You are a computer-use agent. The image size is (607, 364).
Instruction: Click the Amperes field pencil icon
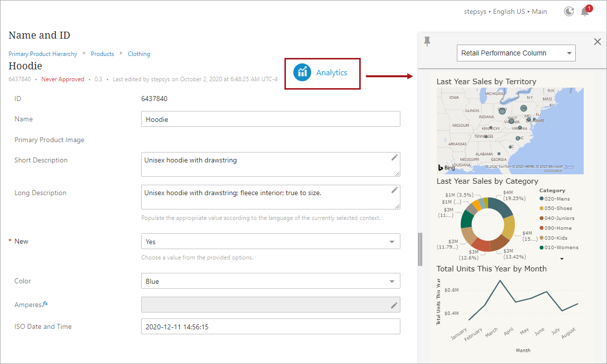point(394,305)
